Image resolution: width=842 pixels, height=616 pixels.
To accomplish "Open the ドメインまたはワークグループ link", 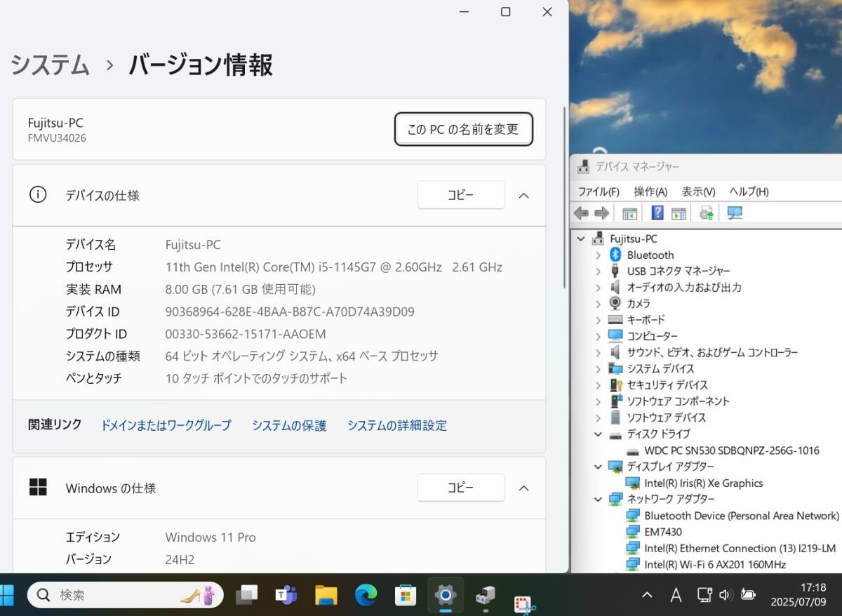I will (166, 425).
